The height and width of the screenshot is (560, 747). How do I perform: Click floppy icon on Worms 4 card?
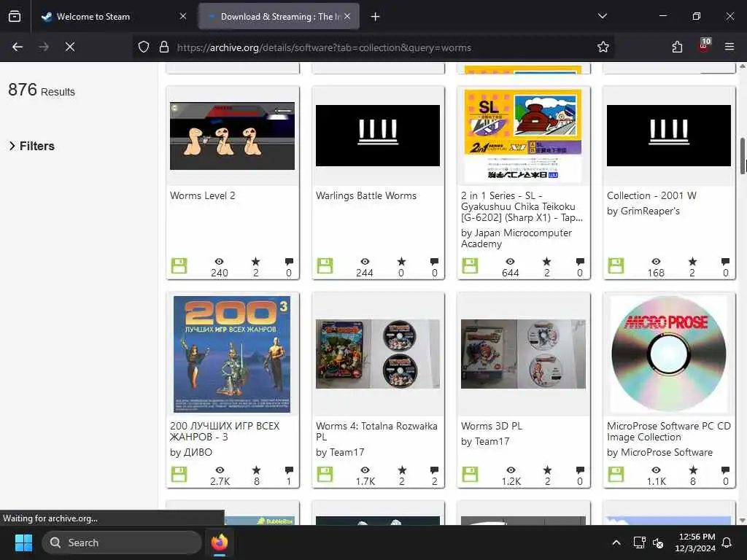[x=325, y=474]
